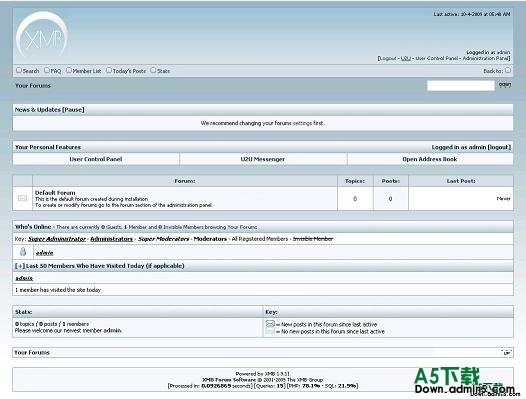
Task: Click the Default Forum folder icon
Action: click(x=22, y=198)
